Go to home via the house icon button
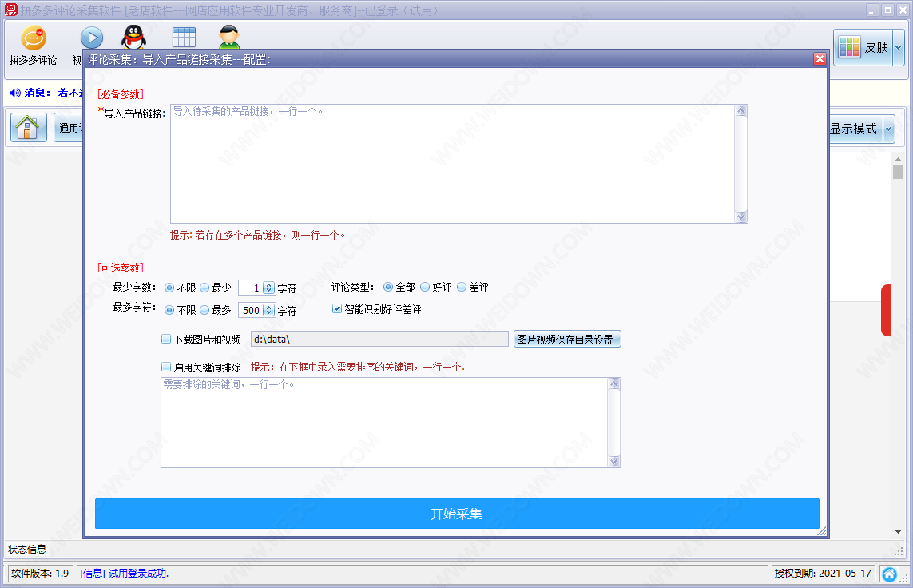The height and width of the screenshot is (588, 913). [x=28, y=128]
